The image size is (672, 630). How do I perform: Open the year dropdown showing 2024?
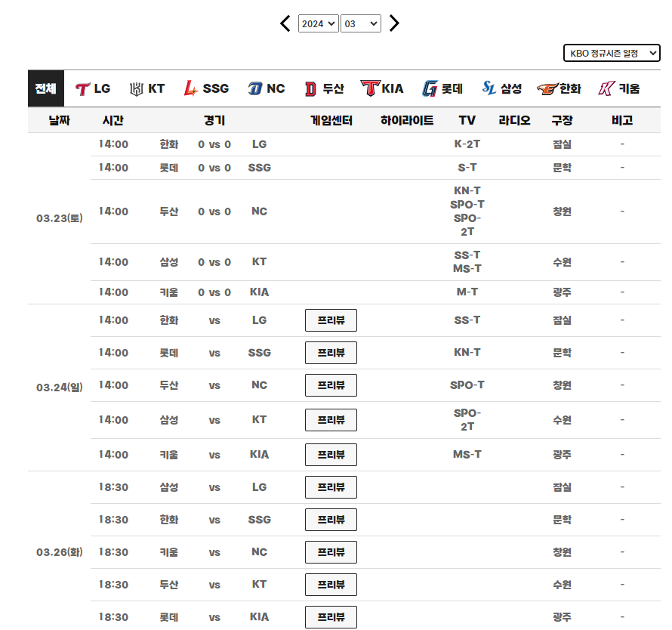pos(318,23)
